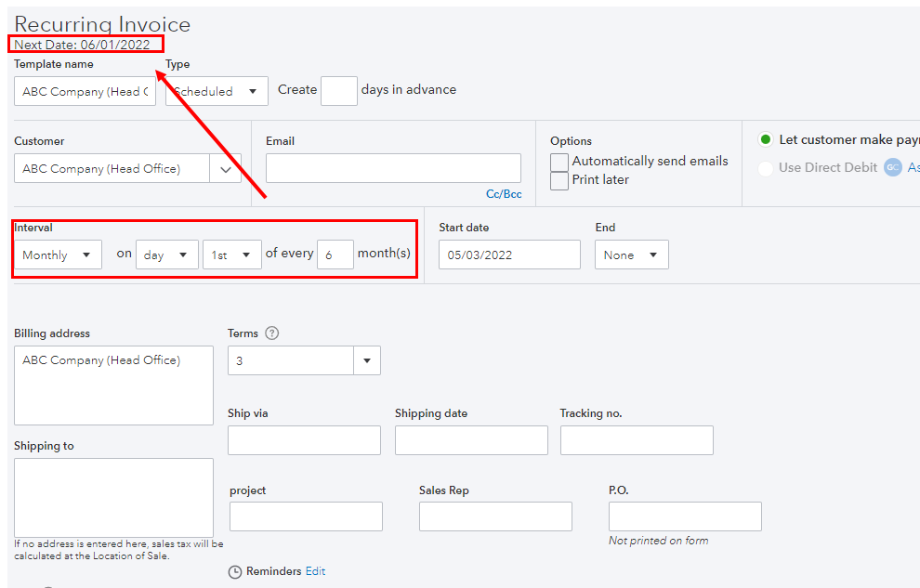Open the Cc/Bcc link under Email

tap(504, 194)
